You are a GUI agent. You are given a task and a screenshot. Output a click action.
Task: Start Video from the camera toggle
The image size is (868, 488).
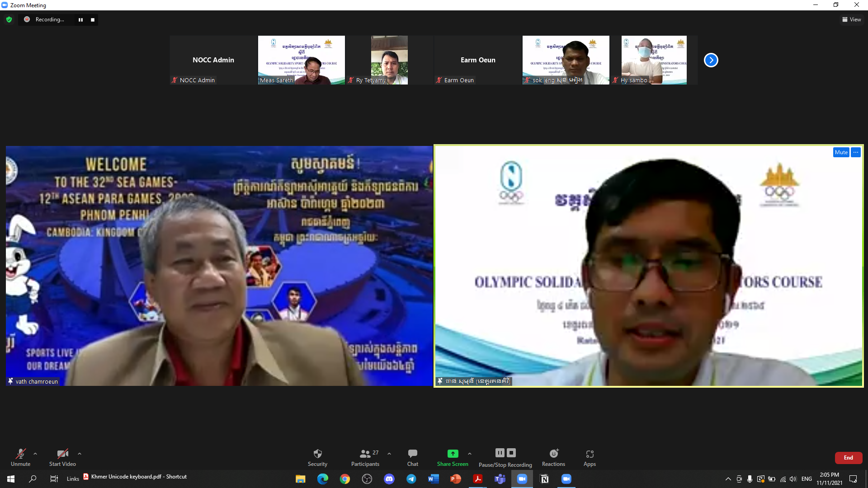click(62, 454)
